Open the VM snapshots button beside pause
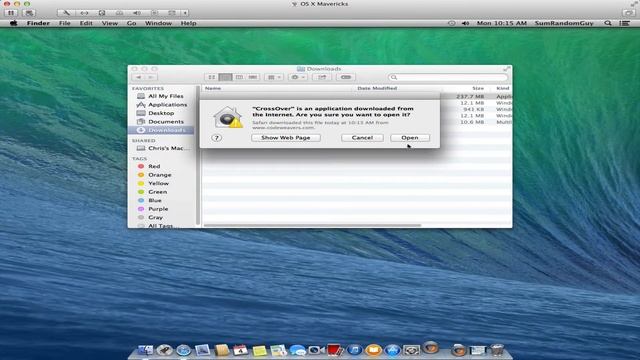The image size is (640, 360). [29, 13]
